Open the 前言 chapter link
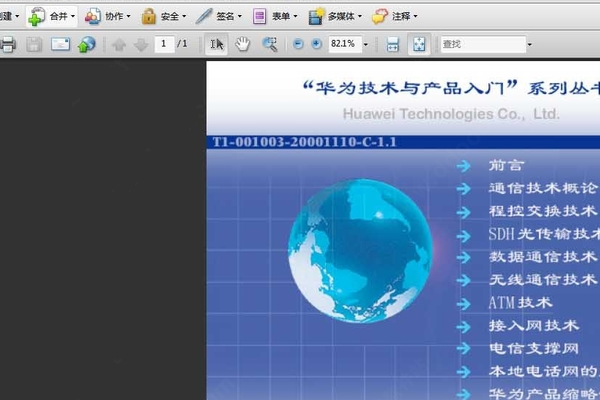The height and width of the screenshot is (400, 600). (505, 165)
